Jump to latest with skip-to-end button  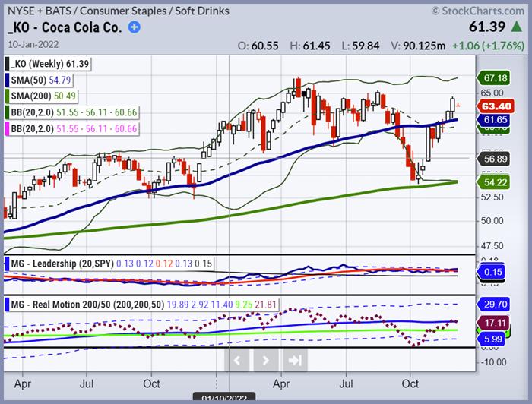click(295, 358)
